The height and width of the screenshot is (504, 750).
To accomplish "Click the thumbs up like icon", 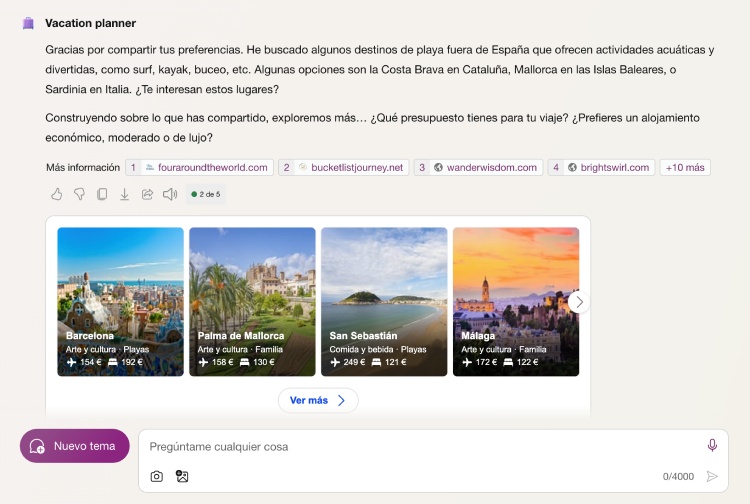I will click(56, 194).
